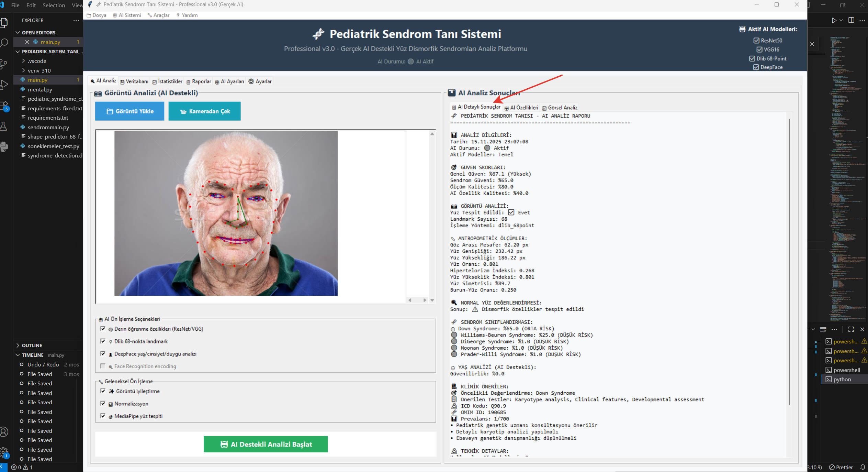Screen dimensions: 868x472
Task: Disable DeepFace yaş/cinsiyet/duygu analizi checkbox
Action: pos(103,353)
